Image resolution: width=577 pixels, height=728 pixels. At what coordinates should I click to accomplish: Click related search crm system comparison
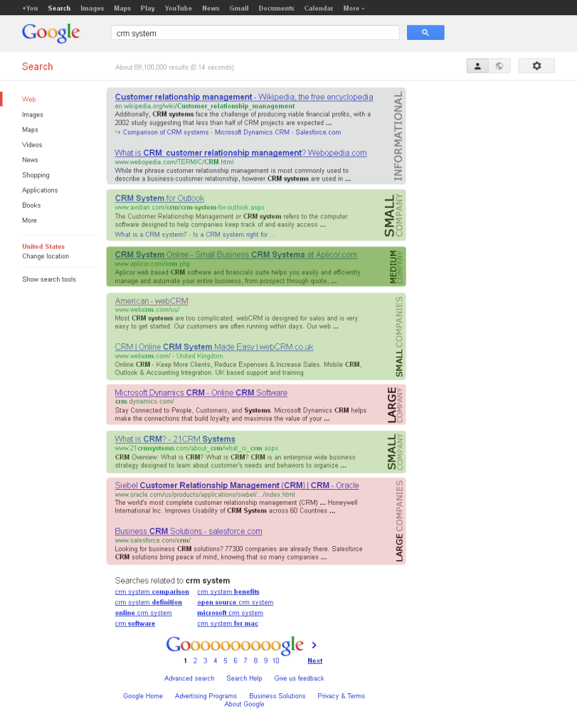pyautogui.click(x=152, y=592)
